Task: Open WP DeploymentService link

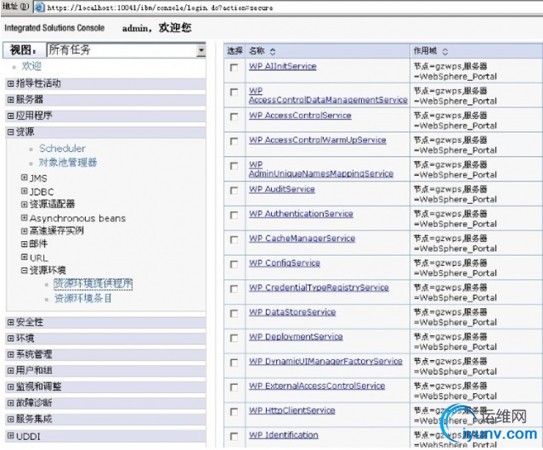Action: (296, 337)
